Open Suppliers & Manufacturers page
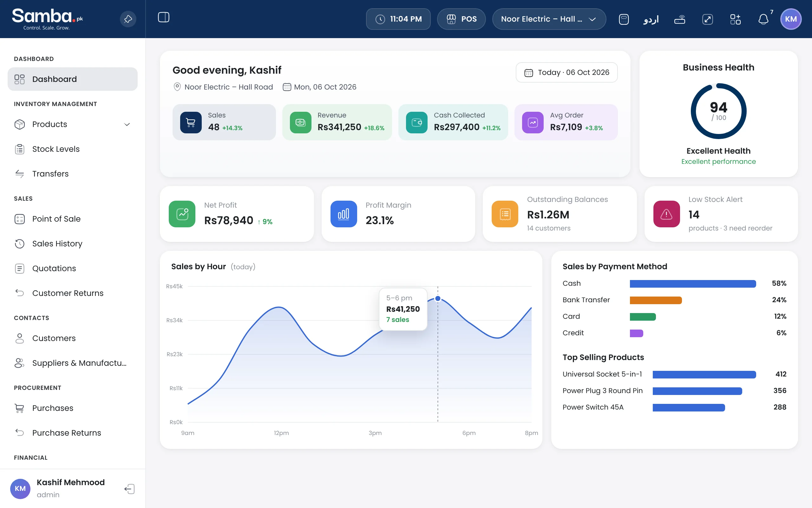The image size is (812, 508). coord(72,363)
